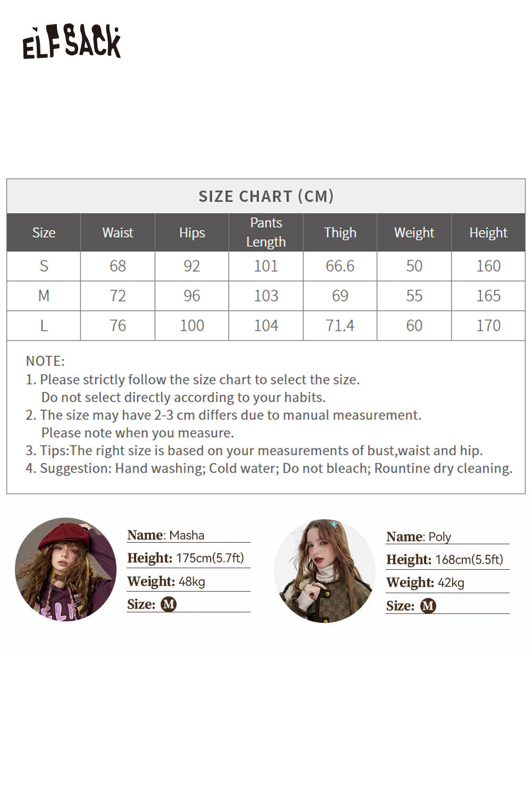The width and height of the screenshot is (532, 798).
Task: Click the SIZE CHART (CM) title
Action: coord(266,196)
